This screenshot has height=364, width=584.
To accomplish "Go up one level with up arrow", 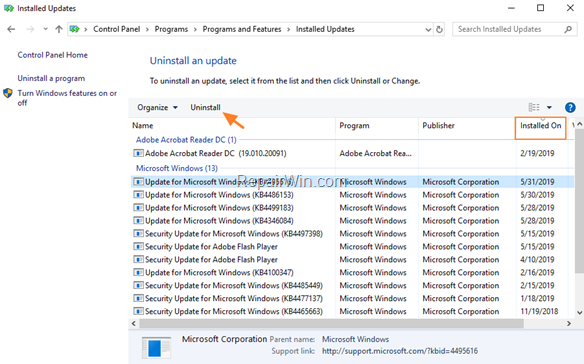I will pyautogui.click(x=58, y=29).
